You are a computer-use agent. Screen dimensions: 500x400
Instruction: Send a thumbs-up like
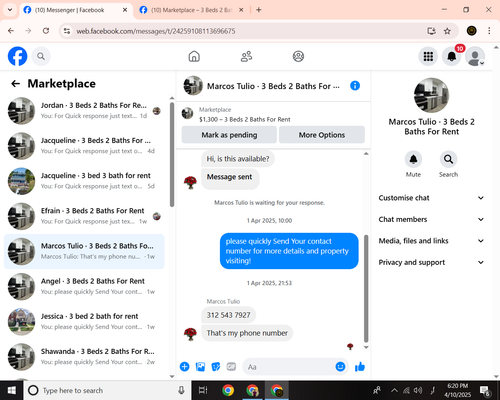(x=360, y=367)
